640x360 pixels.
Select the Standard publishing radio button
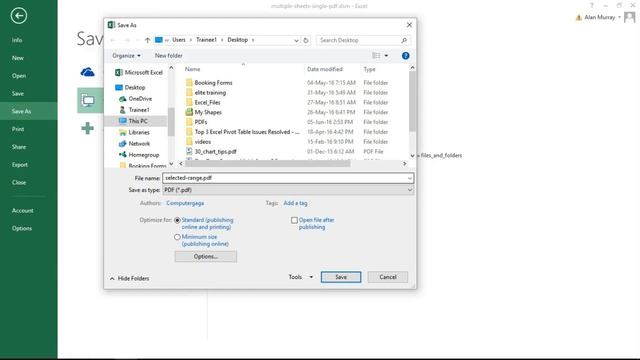(x=177, y=220)
